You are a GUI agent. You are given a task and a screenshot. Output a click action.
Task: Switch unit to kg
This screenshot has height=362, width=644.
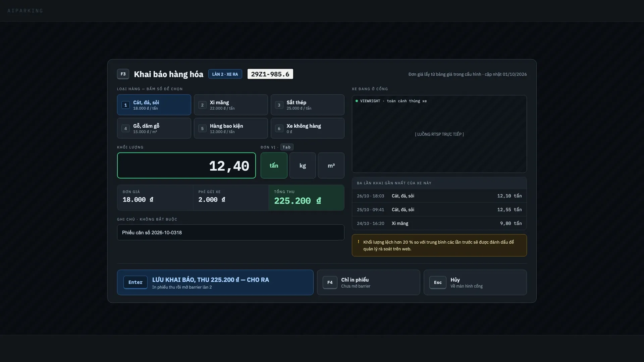[303, 166]
